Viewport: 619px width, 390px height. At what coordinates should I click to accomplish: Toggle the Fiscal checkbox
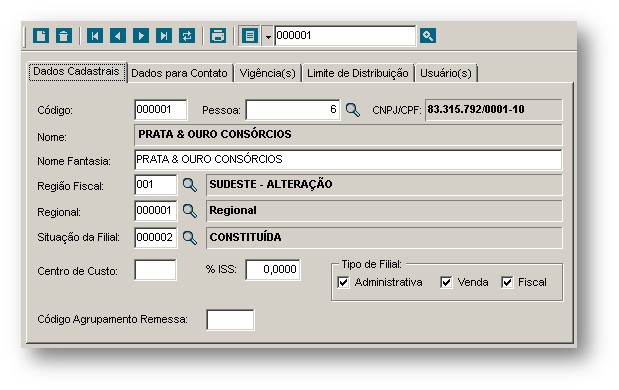click(507, 282)
